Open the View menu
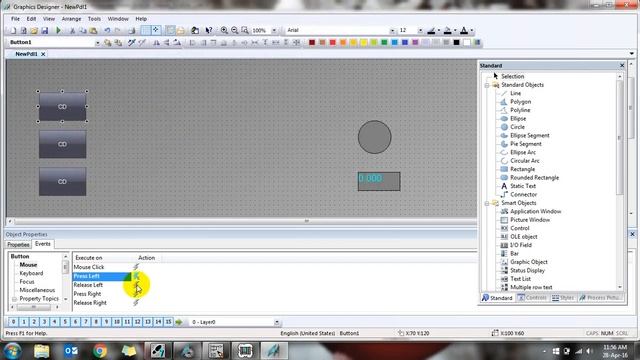This screenshot has width=640, height=360. coord(49,19)
